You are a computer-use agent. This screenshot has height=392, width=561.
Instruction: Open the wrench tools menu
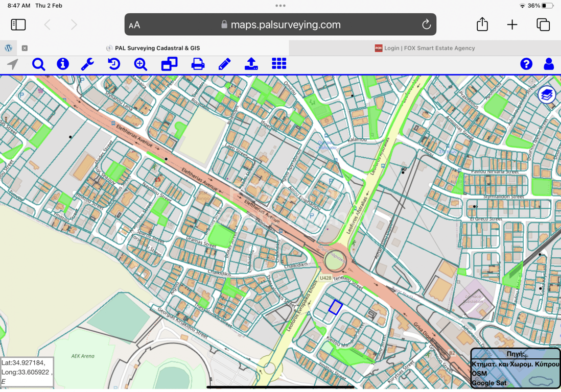point(87,64)
